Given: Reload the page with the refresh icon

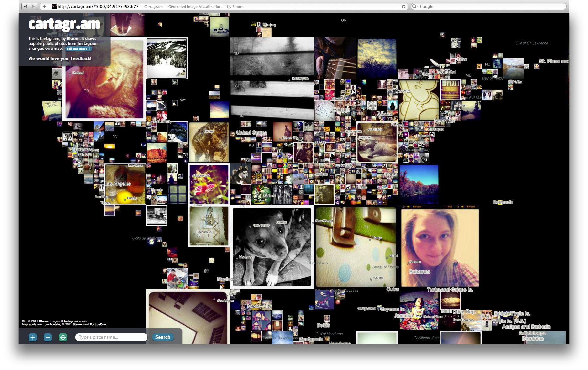Looking at the screenshot, I should click(x=404, y=6).
